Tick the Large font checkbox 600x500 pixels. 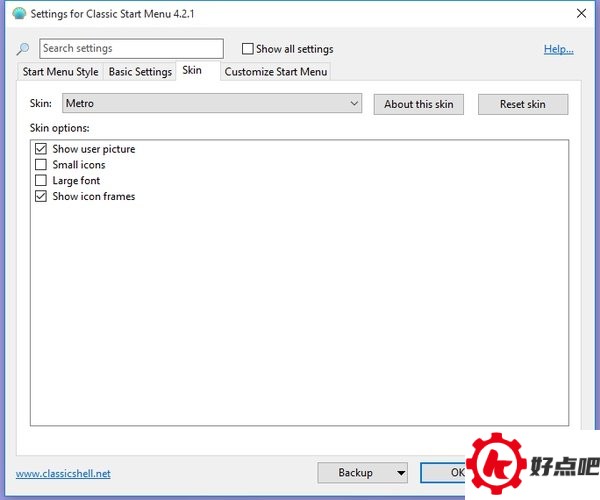pos(41,181)
